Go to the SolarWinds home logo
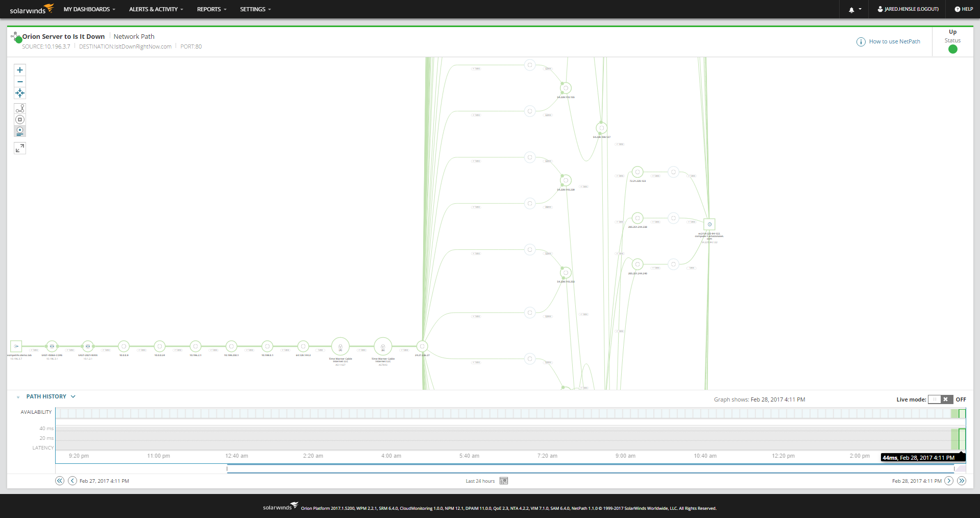 [x=32, y=9]
